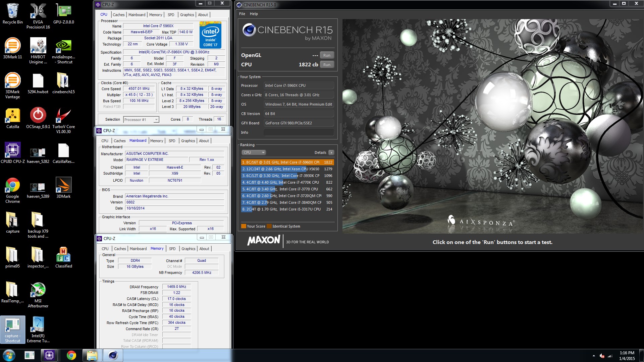644x362 pixels.
Task: Open Graphics tab in top CPU-Z window
Action: pyautogui.click(x=187, y=15)
